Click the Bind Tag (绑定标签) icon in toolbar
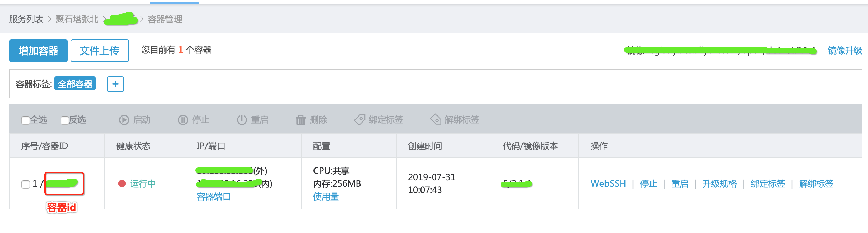This screenshot has width=868, height=233. [x=359, y=120]
